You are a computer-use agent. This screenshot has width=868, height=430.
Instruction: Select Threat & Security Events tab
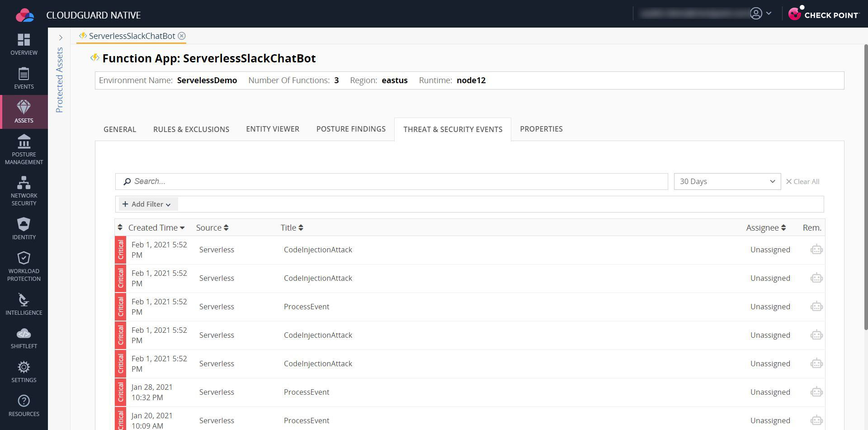[x=453, y=129]
